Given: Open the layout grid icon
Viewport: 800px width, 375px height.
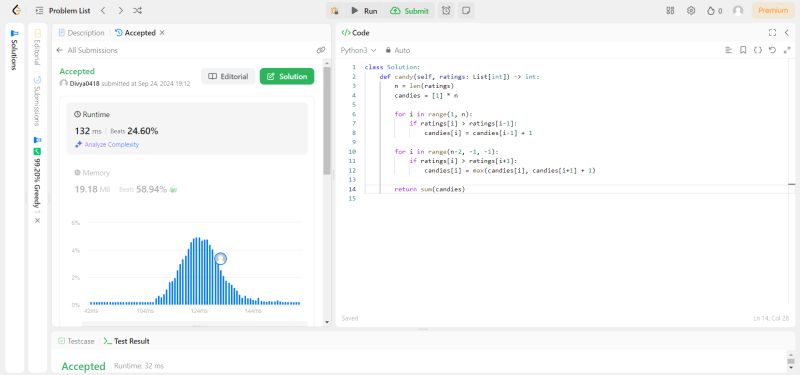Looking at the screenshot, I should (670, 10).
